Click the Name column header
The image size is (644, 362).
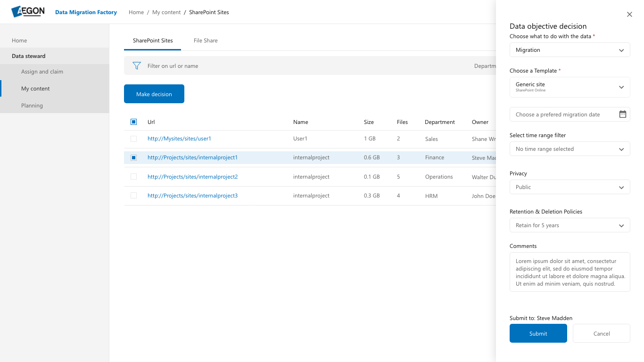[300, 122]
